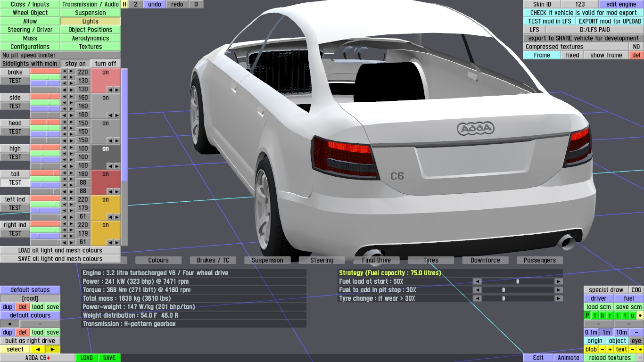The width and height of the screenshot is (644, 362).
Task: Select the 'r' right view button
Action: (x=610, y=315)
